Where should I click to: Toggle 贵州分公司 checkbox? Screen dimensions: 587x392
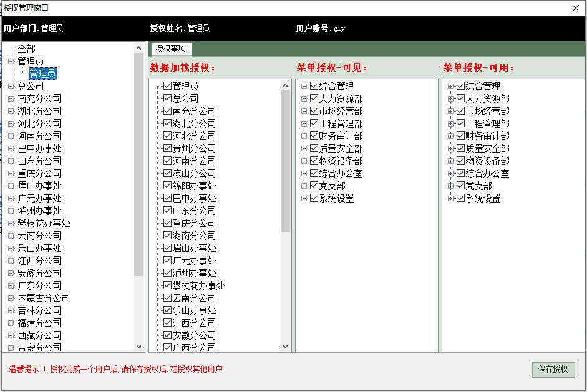click(x=167, y=148)
